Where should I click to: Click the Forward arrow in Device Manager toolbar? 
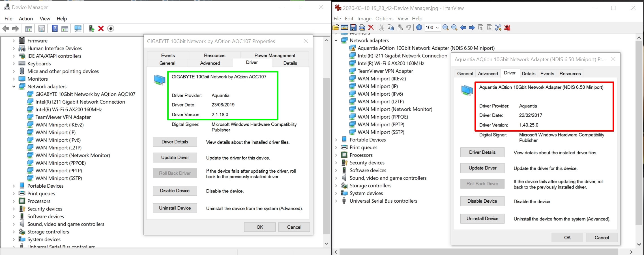16,29
